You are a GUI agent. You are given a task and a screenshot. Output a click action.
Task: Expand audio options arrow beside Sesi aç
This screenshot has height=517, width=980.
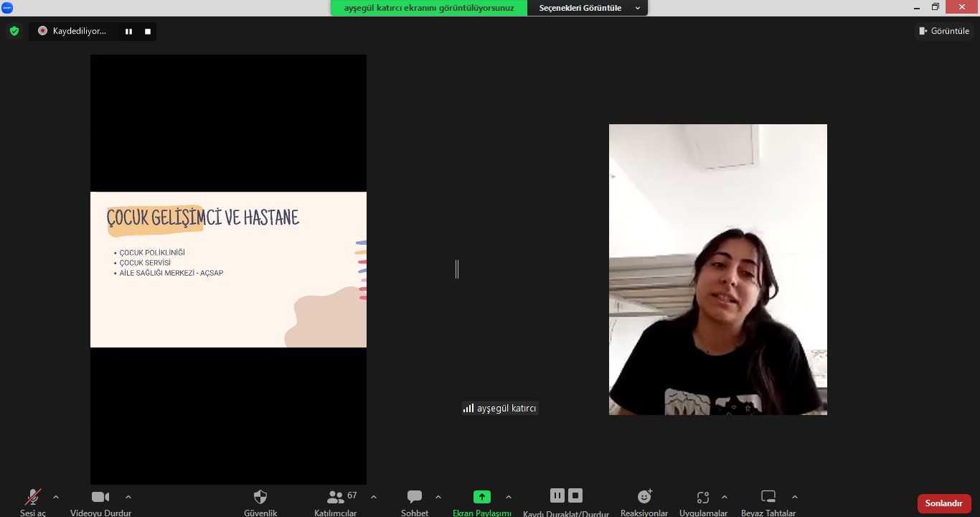point(56,497)
